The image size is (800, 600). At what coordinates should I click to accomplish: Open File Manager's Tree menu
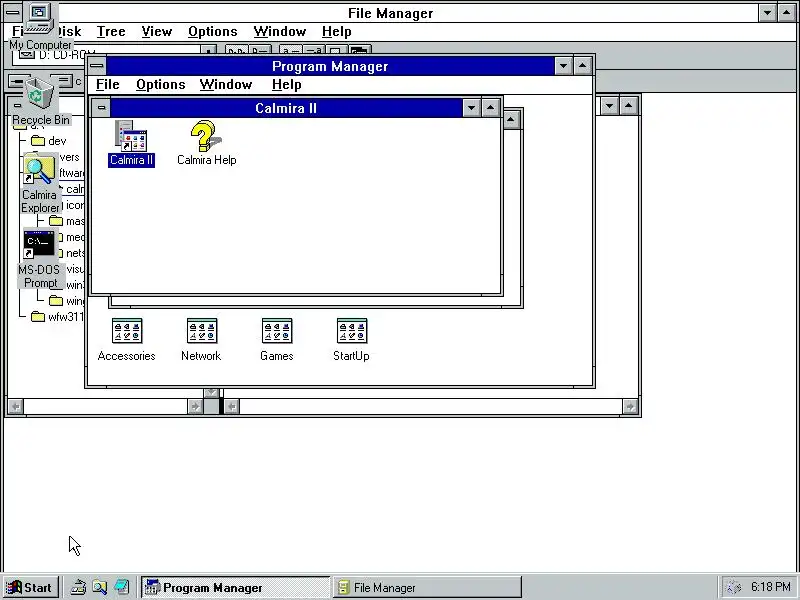[x=111, y=32]
